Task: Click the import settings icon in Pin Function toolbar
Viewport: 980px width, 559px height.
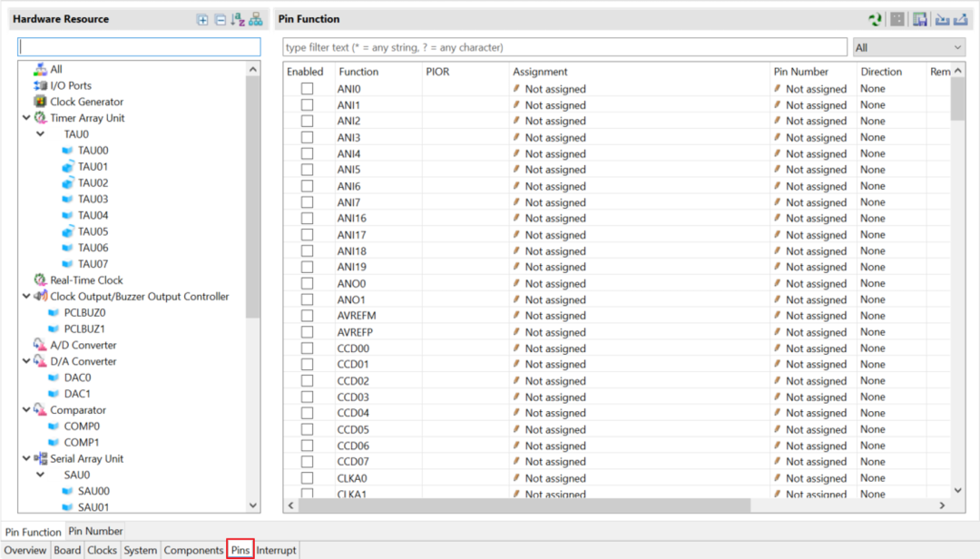Action: click(942, 19)
